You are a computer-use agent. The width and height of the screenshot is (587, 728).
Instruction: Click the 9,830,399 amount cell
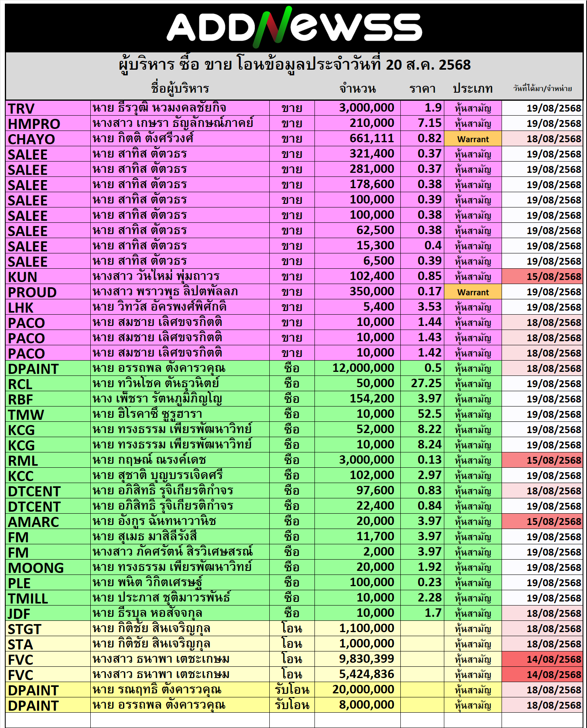pyautogui.click(x=358, y=659)
